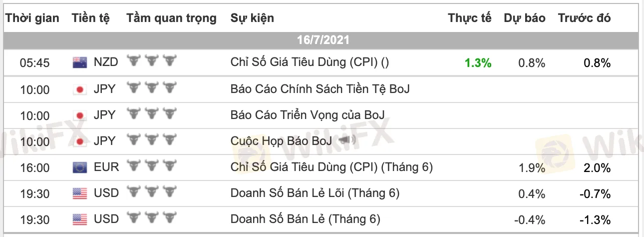Image resolution: width=644 pixels, height=237 pixels.
Task: Click the Dự báo column header
Action: pos(524,18)
